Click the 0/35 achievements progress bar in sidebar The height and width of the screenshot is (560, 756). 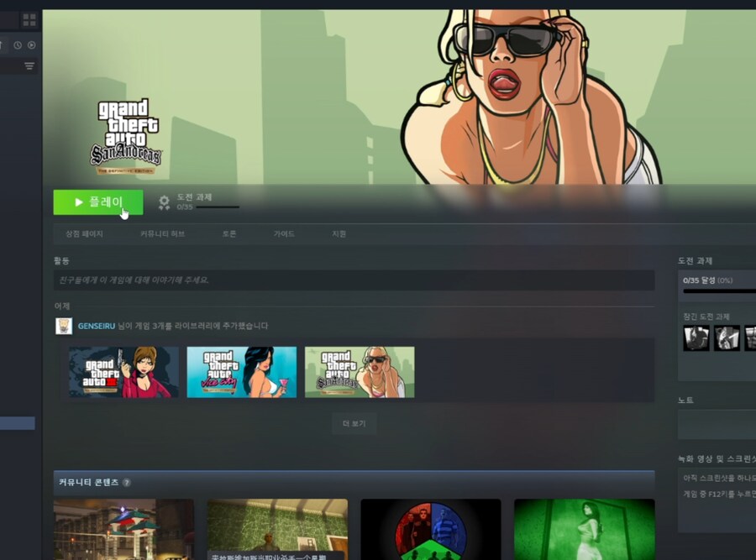[x=719, y=291]
